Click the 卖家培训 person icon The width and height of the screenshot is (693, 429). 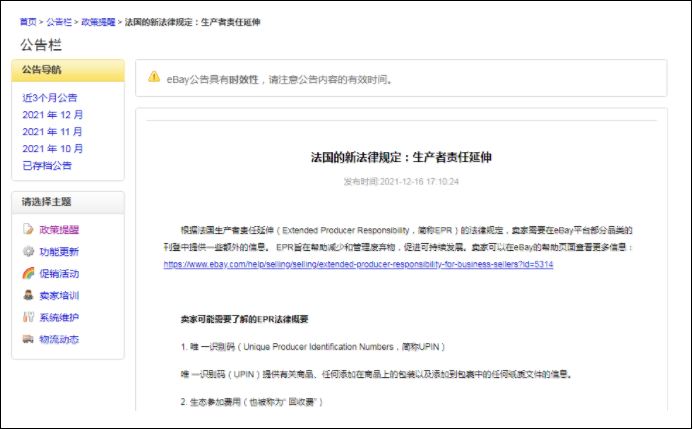coord(28,296)
